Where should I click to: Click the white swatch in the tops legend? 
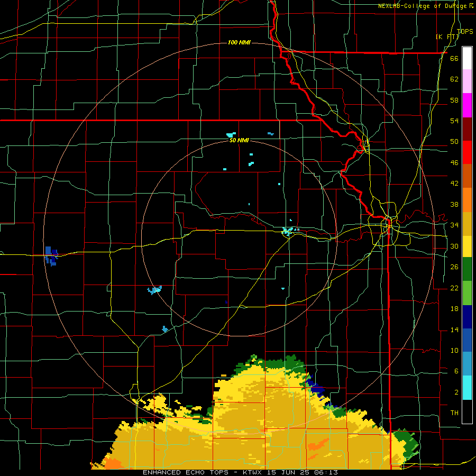click(x=467, y=58)
